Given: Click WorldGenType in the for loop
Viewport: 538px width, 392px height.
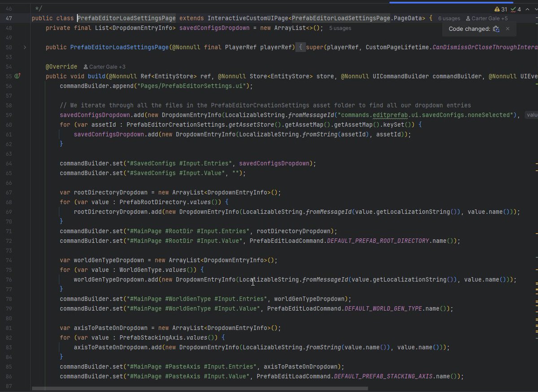Looking at the screenshot, I should pos(140,270).
